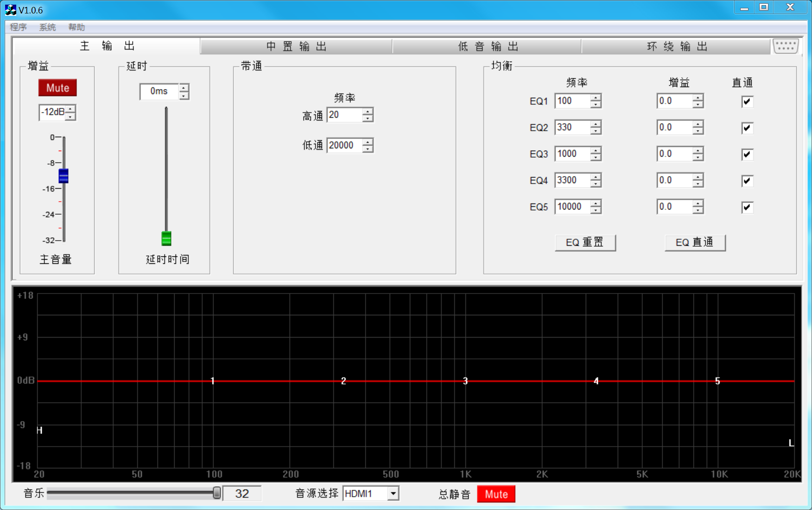812x510 pixels.
Task: Click the L low-pass marker on graph
Action: point(791,443)
